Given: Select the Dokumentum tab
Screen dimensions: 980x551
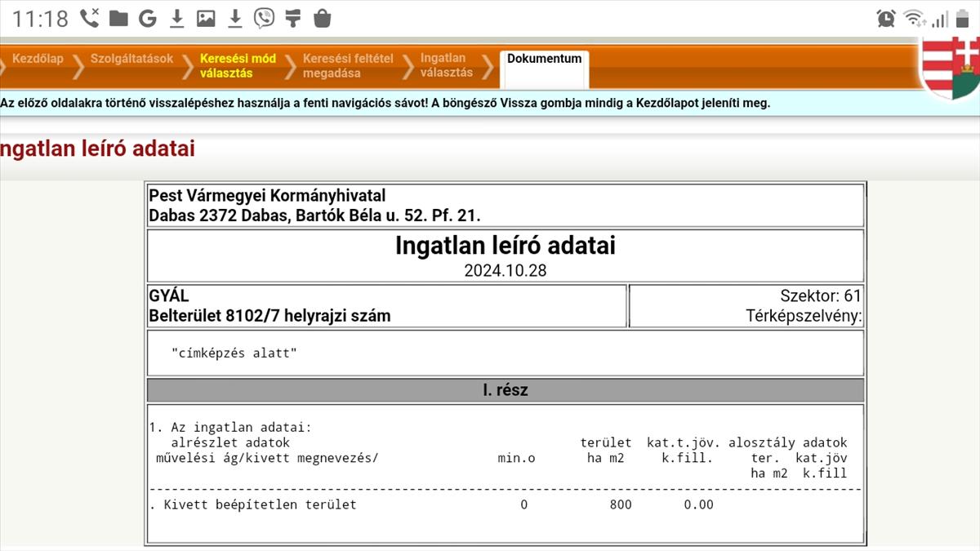Looking at the screenshot, I should coord(544,59).
